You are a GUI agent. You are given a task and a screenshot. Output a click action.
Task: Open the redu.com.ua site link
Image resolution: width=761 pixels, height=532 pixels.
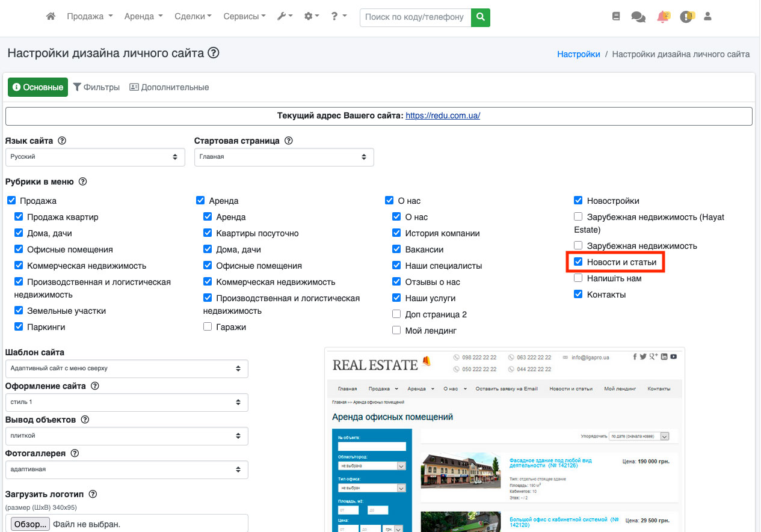click(443, 116)
